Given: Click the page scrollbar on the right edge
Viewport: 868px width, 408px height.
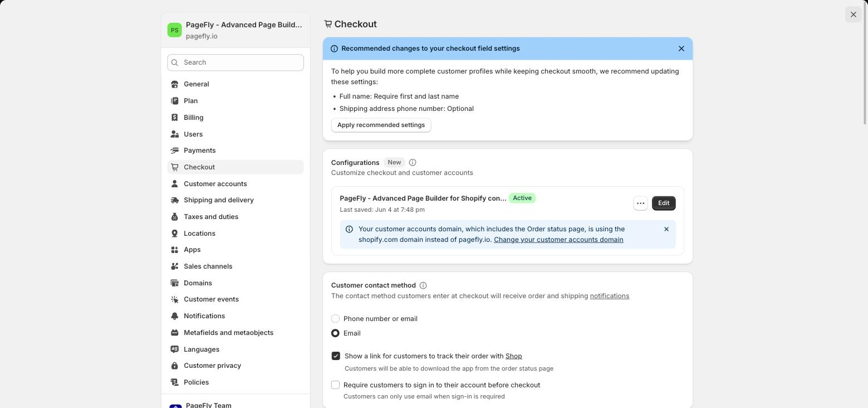Looking at the screenshot, I should pyautogui.click(x=865, y=62).
